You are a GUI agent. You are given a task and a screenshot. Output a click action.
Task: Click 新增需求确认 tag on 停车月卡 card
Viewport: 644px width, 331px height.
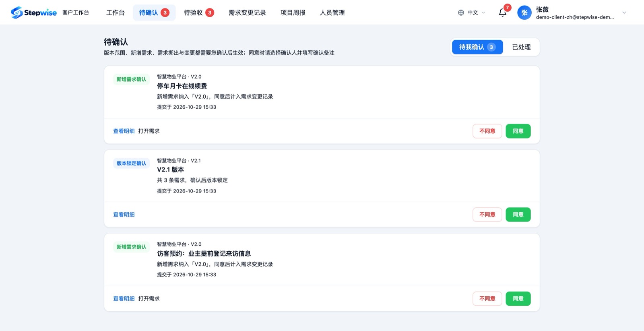point(131,79)
